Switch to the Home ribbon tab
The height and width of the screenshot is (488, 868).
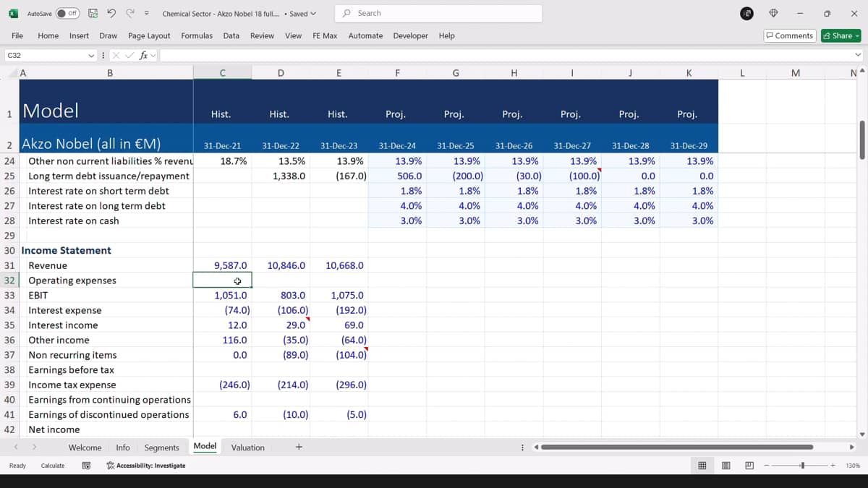click(x=48, y=35)
